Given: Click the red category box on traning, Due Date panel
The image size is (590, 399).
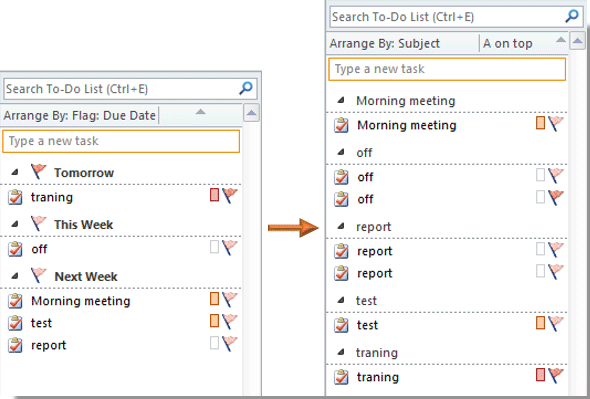Looking at the screenshot, I should 214,195.
